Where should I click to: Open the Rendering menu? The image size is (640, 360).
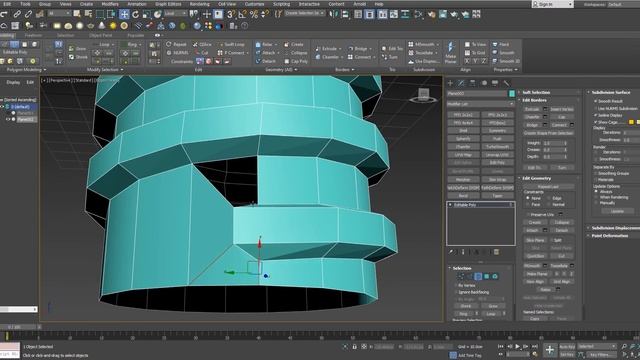pos(200,4)
